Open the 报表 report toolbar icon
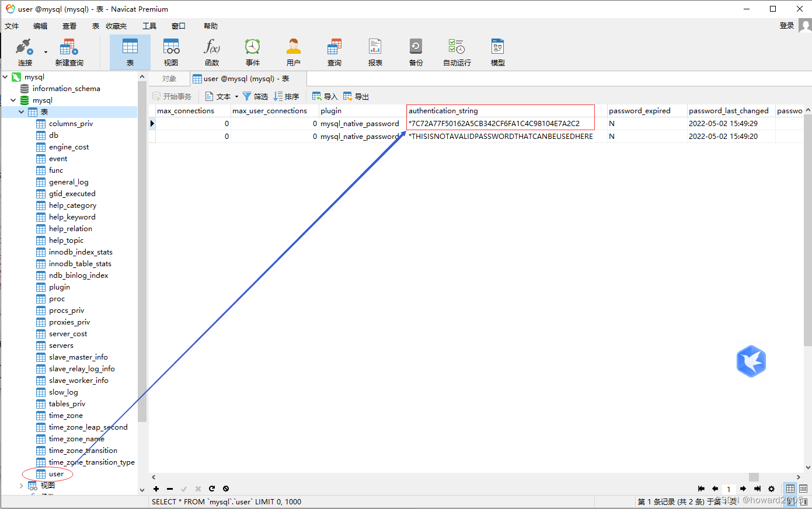The image size is (812, 509). point(375,53)
